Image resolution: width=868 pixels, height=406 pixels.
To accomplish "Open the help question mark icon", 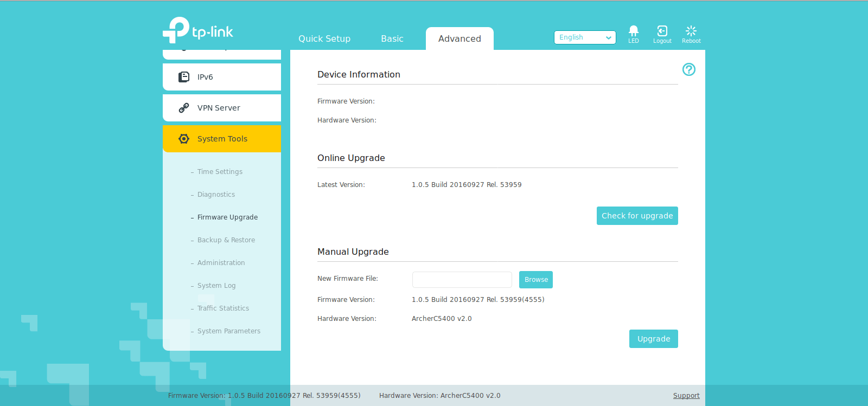I will click(689, 69).
